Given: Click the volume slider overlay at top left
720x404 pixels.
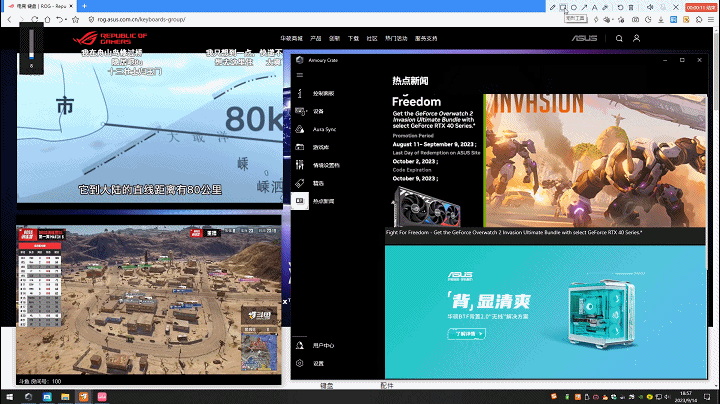Looking at the screenshot, I should pyautogui.click(x=31, y=47).
